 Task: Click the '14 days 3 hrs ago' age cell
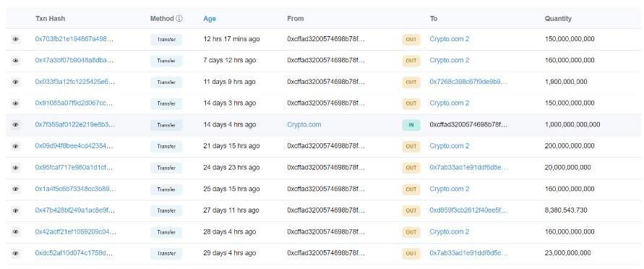(x=230, y=103)
